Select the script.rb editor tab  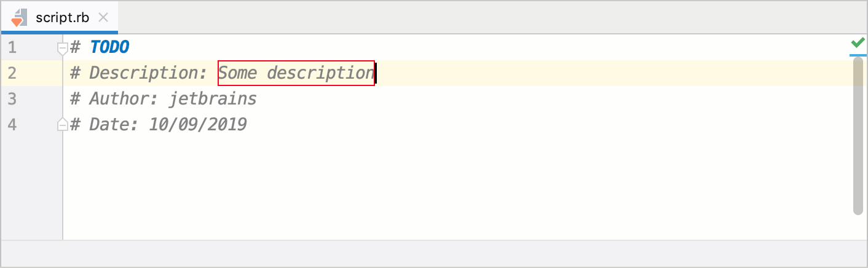[62, 17]
